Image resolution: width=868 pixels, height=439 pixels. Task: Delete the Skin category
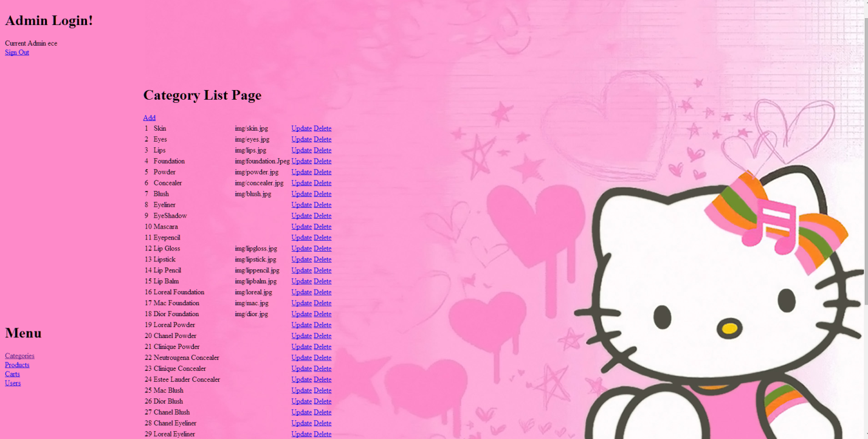(x=322, y=129)
